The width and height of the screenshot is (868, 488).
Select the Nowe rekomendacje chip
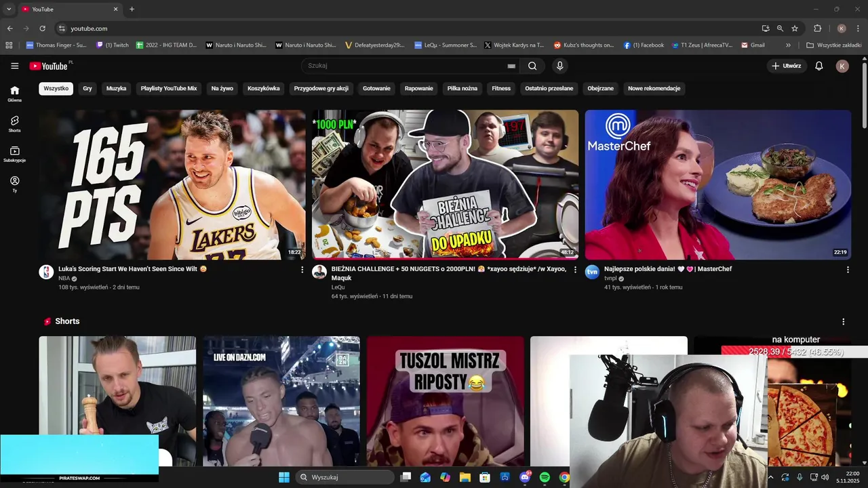pos(654,88)
